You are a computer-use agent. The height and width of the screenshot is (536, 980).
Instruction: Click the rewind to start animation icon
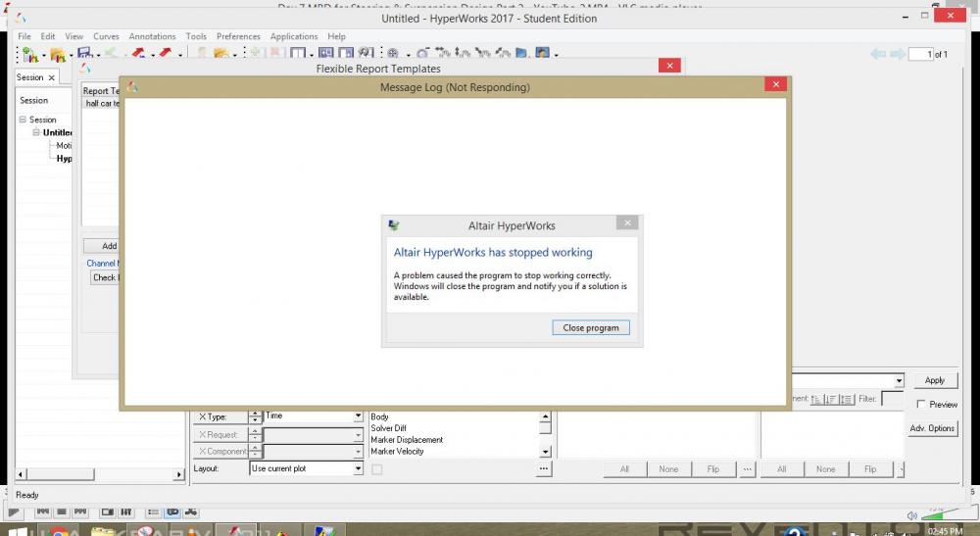pyautogui.click(x=42, y=512)
